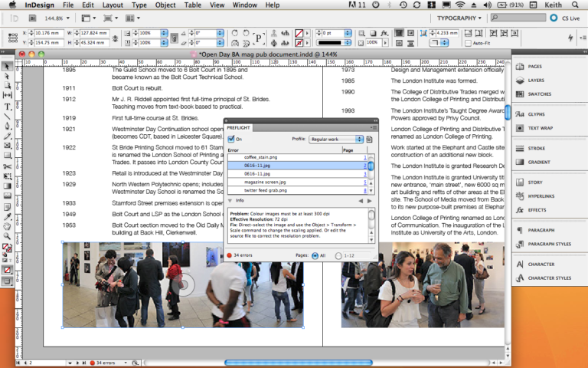The width and height of the screenshot is (588, 368).
Task: Open the Layers panel
Action: coord(536,80)
